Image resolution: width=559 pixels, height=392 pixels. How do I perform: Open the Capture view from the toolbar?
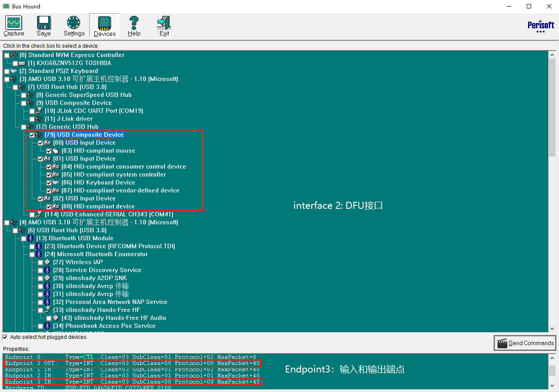tap(14, 26)
